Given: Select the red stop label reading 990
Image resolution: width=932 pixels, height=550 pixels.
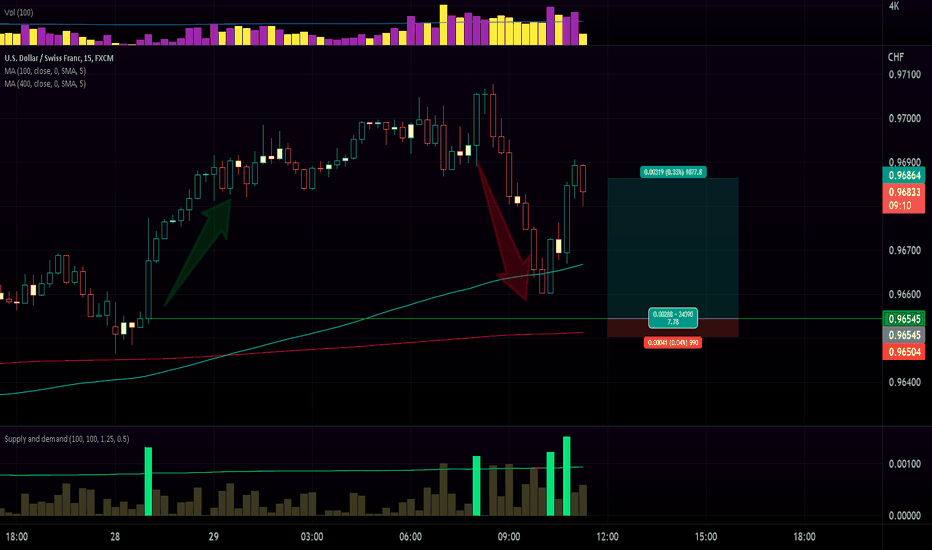Looking at the screenshot, I should (x=673, y=343).
